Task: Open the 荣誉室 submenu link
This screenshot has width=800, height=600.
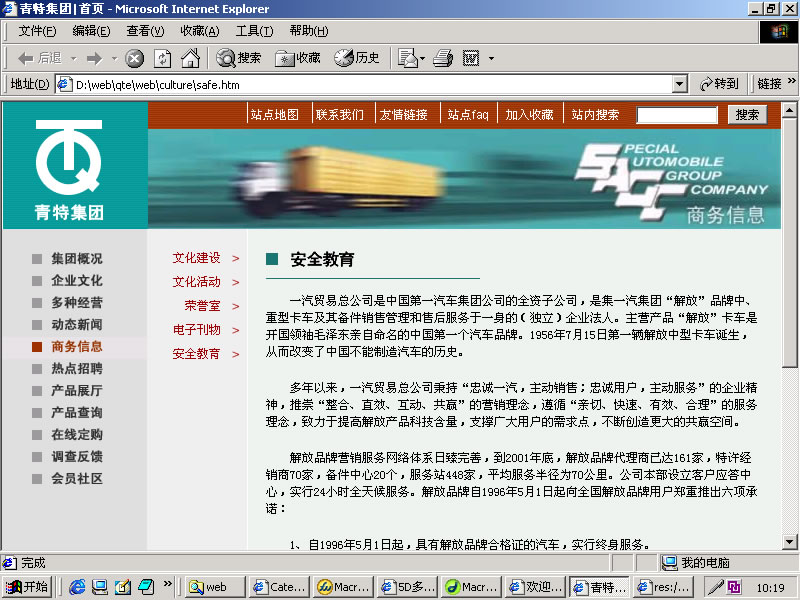Action: [x=203, y=306]
